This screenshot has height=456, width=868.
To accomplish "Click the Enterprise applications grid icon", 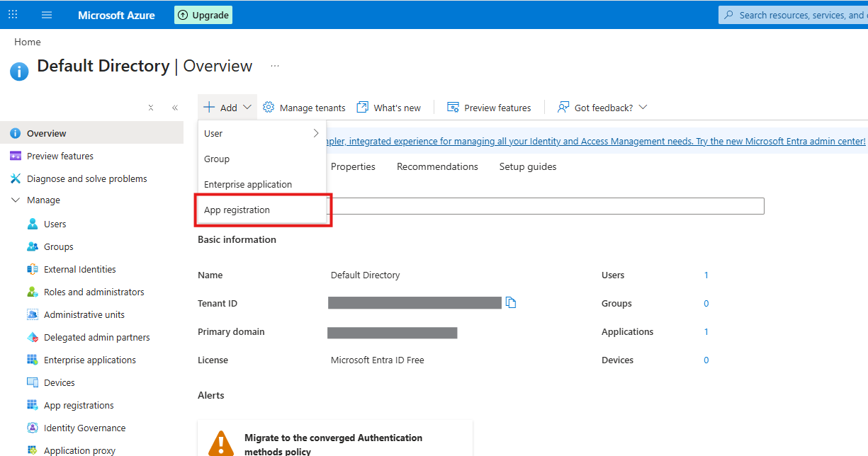I will [x=33, y=360].
